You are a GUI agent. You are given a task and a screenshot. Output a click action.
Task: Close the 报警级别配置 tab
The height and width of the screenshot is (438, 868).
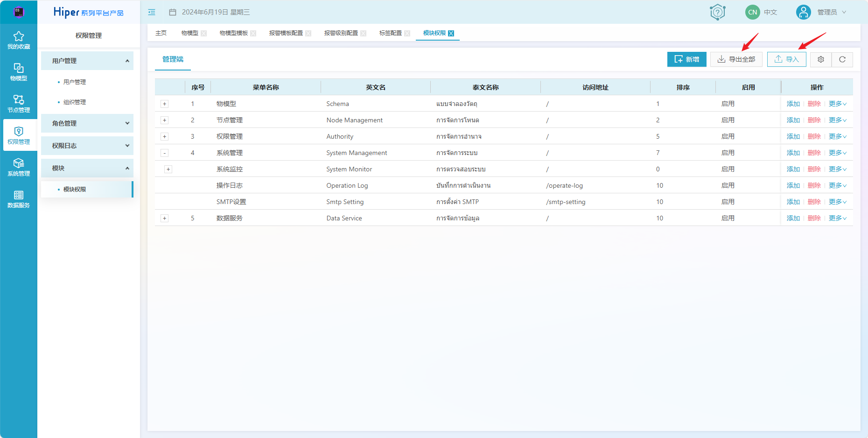coord(363,33)
